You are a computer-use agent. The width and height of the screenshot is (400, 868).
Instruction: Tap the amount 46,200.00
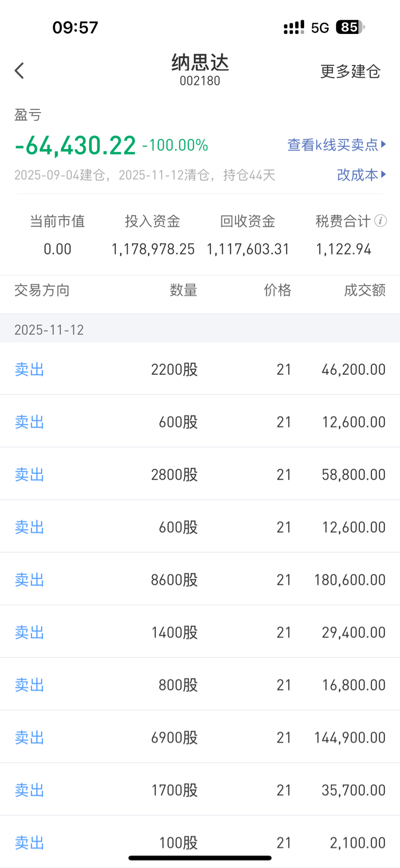coord(354,370)
